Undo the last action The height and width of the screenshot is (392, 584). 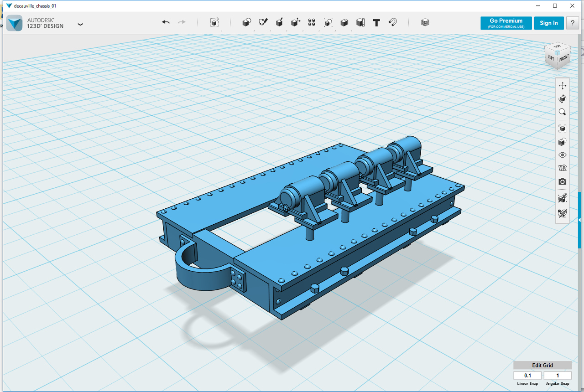point(166,22)
